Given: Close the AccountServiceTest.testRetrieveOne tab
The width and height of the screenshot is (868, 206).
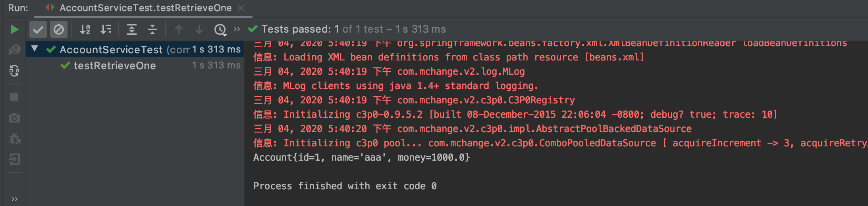Looking at the screenshot, I should point(241,8).
